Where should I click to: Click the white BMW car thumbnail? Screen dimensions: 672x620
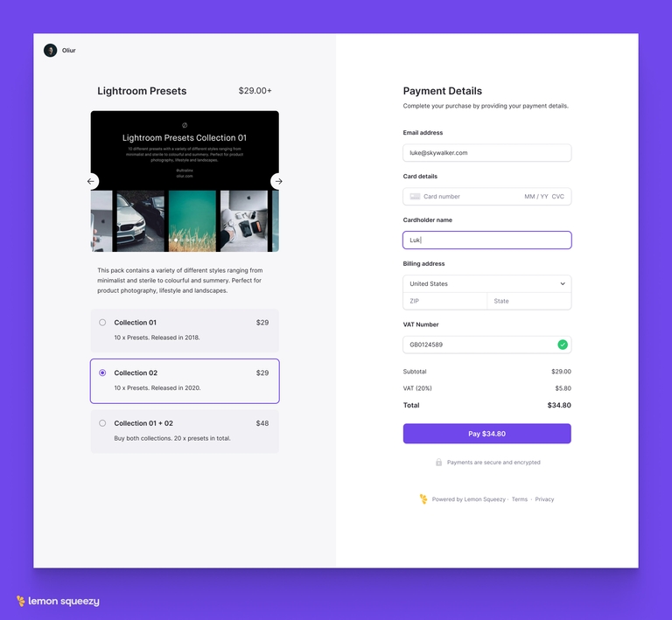(x=141, y=221)
